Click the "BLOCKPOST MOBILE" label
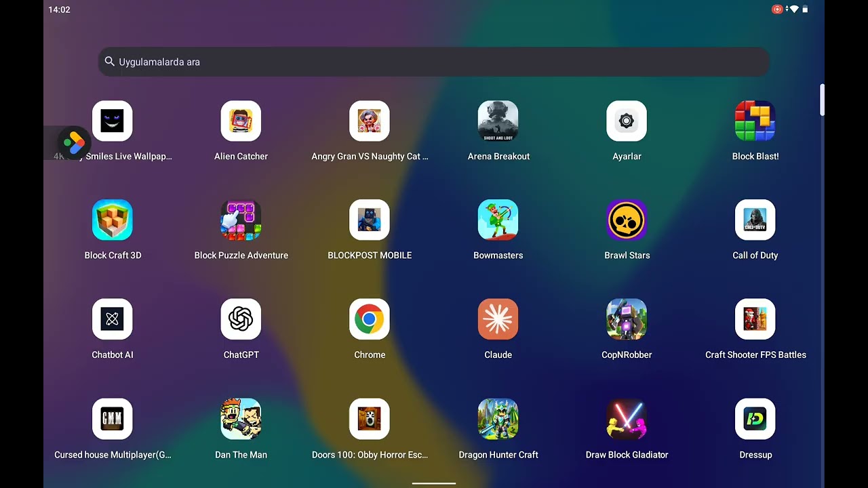868x488 pixels. 370,256
